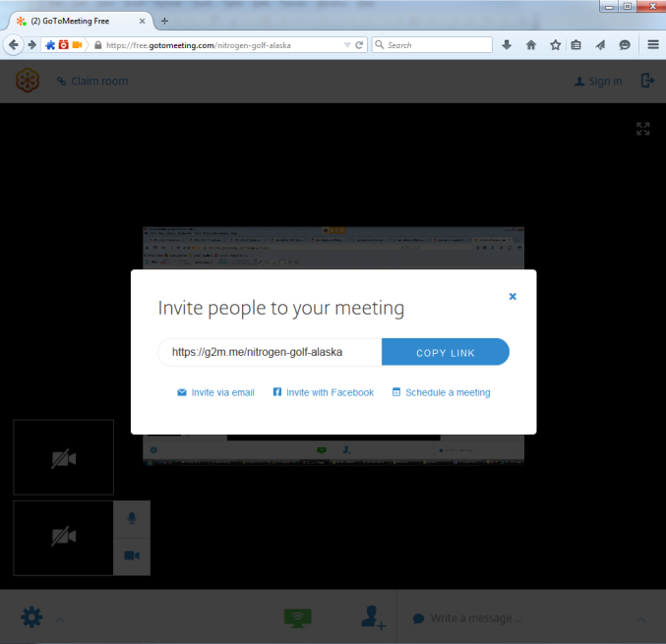Click the blue puzzle piece plugin icon
The image size is (666, 644).
pos(50,44)
